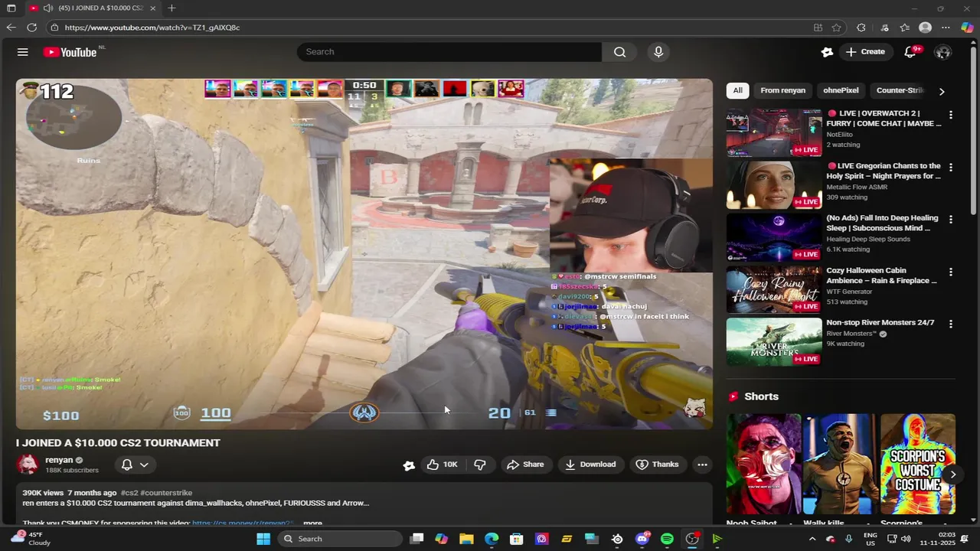Open options for Gregorian Chants video
980x551 pixels.
click(951, 167)
